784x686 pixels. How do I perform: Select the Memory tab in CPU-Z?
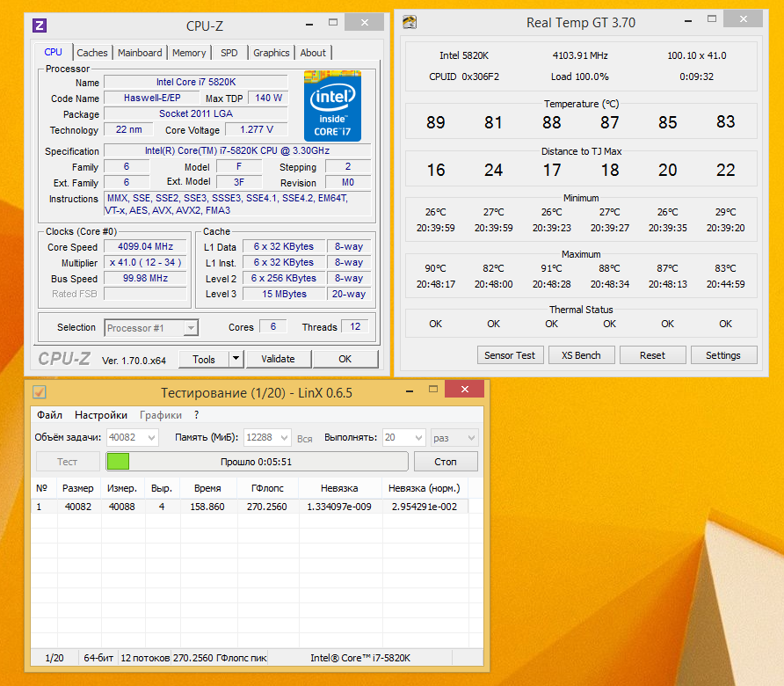189,53
